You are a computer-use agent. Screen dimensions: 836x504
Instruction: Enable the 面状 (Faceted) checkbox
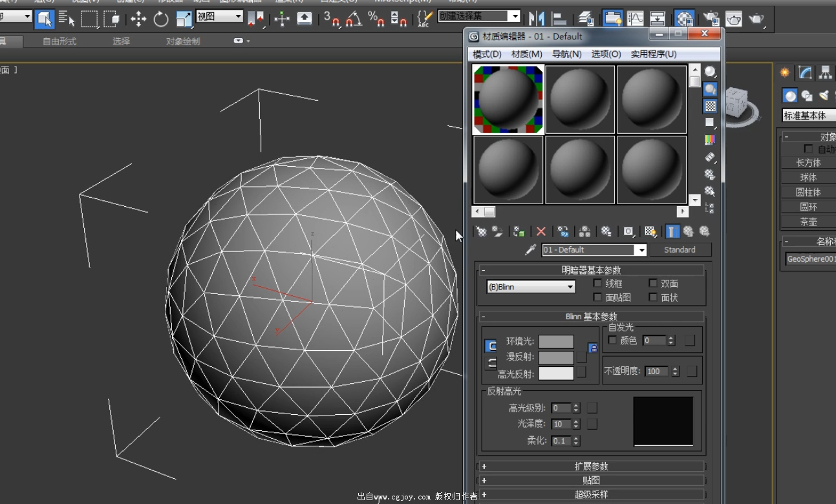(x=653, y=297)
